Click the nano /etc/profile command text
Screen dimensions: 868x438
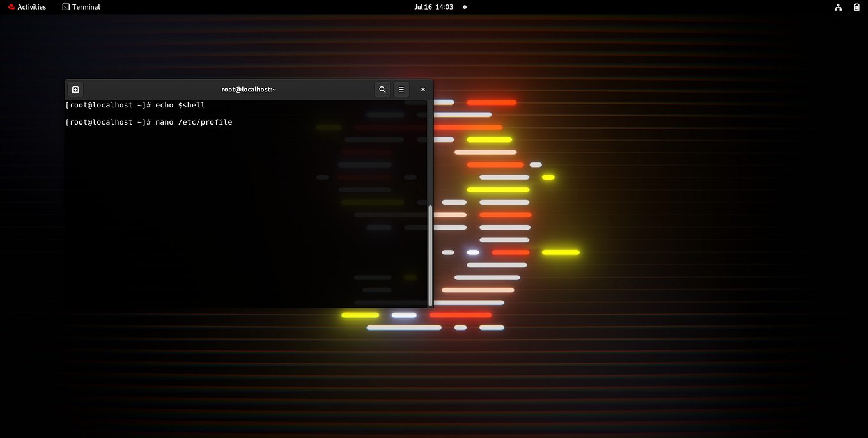[194, 121]
